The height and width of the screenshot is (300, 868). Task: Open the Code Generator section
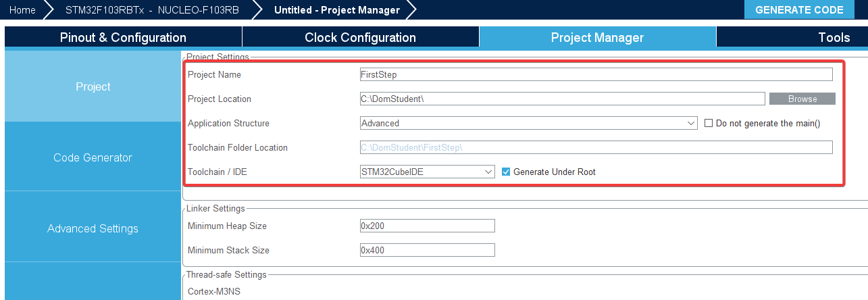pyautogui.click(x=93, y=157)
